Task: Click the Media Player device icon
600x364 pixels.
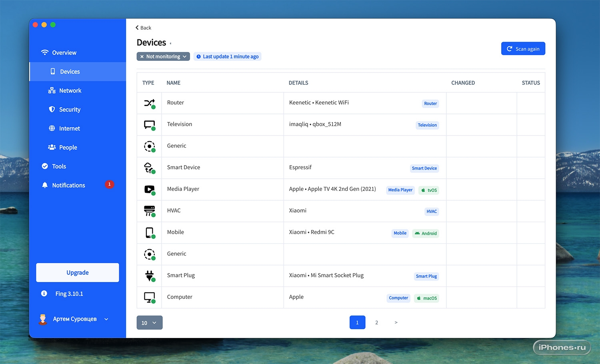Action: coord(149,190)
